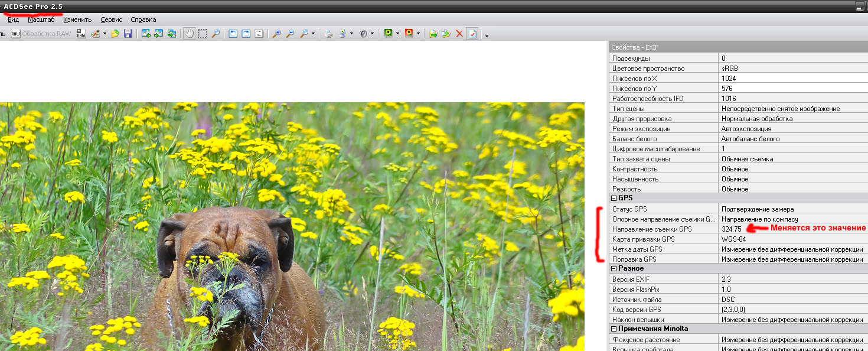Click the Режим экспозиции value Автоэкспозиция
The image size is (868, 351).
pyautogui.click(x=746, y=128)
